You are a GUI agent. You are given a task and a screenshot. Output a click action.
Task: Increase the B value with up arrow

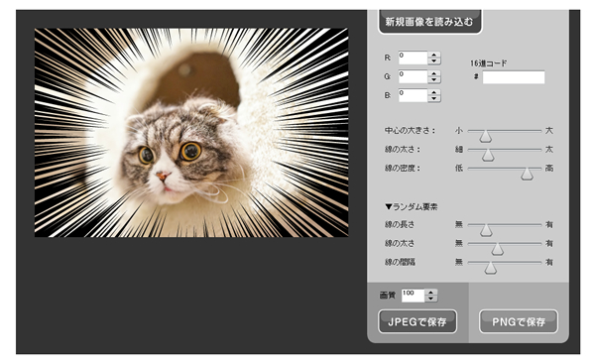click(x=434, y=92)
